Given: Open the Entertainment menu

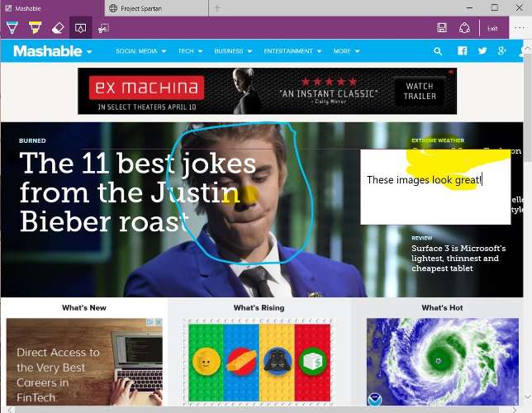Looking at the screenshot, I should (x=292, y=51).
